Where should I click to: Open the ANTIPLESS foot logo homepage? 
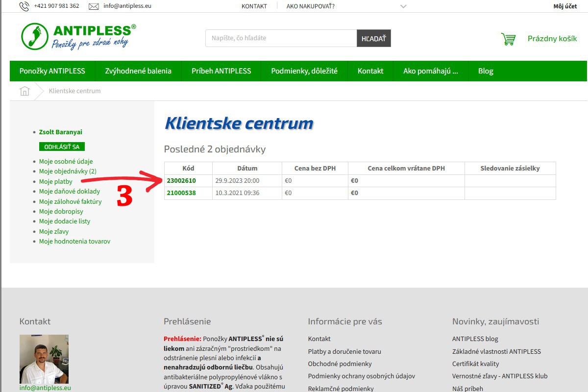pos(79,36)
